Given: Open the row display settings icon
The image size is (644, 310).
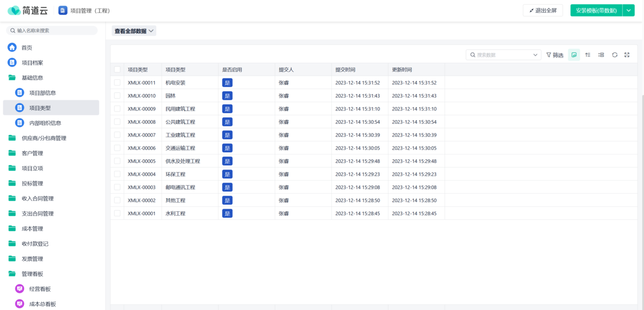Looking at the screenshot, I should [x=601, y=55].
